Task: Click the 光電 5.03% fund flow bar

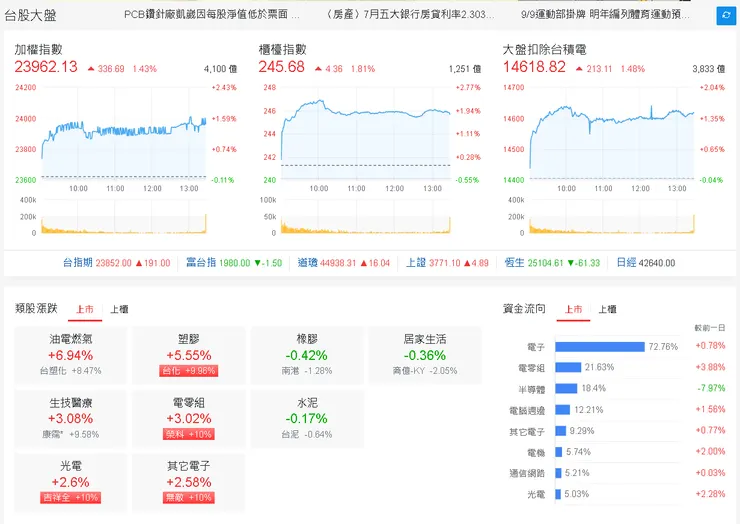Action: (x=558, y=494)
